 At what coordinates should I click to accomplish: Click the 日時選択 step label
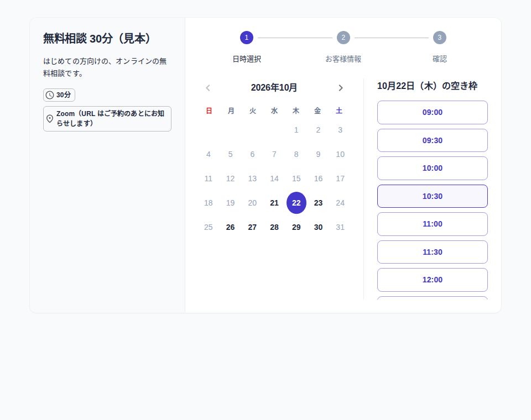click(247, 59)
